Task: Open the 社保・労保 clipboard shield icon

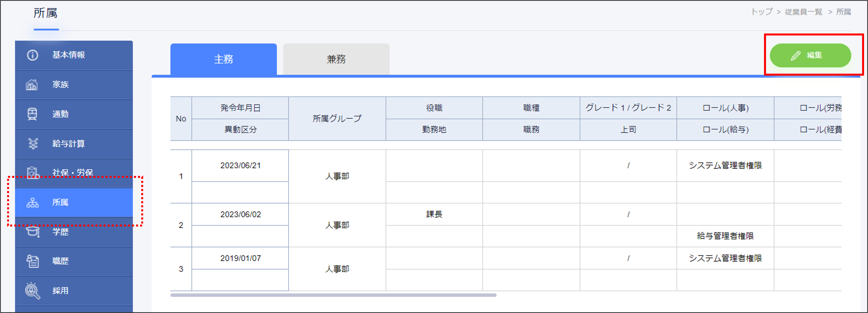Action: coord(33,173)
